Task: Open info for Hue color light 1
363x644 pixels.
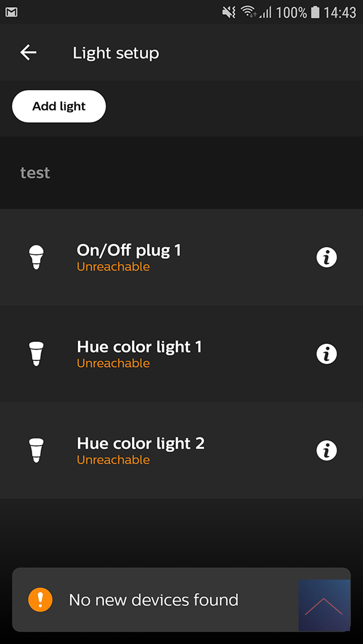Action: click(x=326, y=354)
